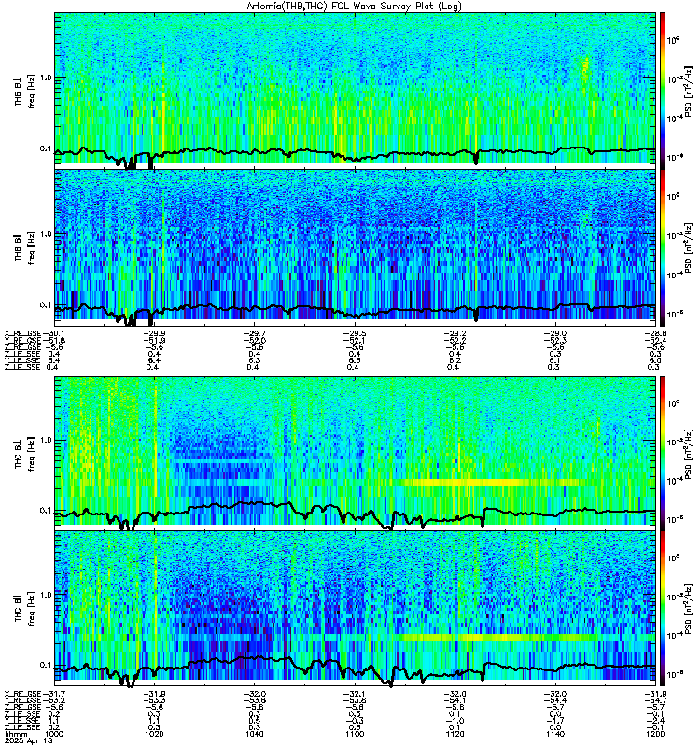Click the 'PSD [nT²/Hz]' label of the THB B⊥ color bar
700x747 pixels.
click(x=689, y=91)
